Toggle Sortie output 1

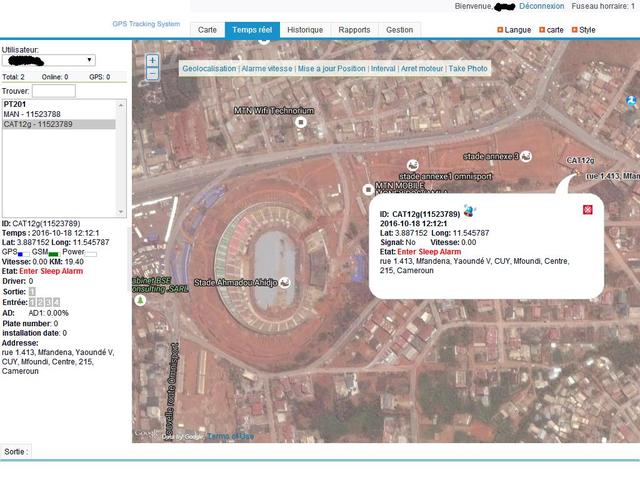(32, 291)
